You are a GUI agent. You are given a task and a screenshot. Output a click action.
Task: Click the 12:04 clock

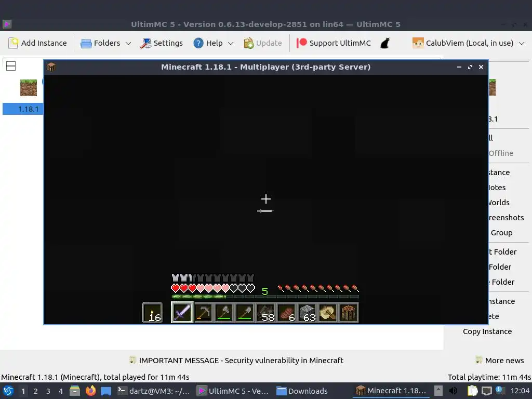[520, 391]
